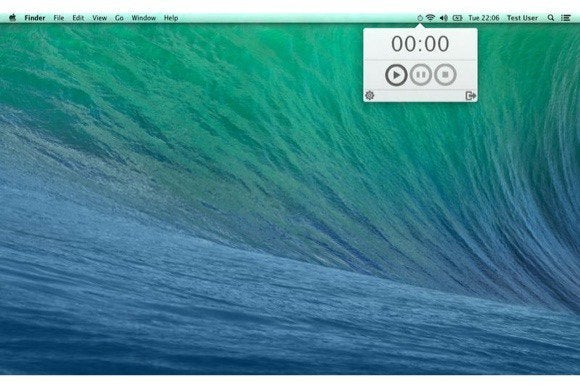Open the Test User account menu
Screen dimensions: 580x388
coord(522,18)
